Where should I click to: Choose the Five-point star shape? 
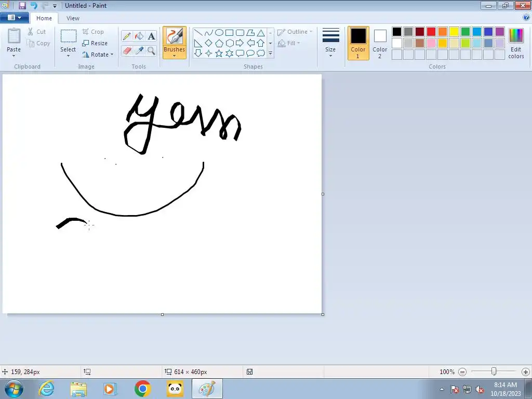(219, 54)
